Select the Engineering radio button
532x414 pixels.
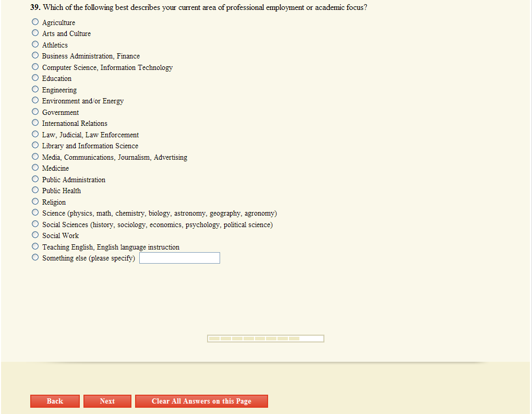35,89
